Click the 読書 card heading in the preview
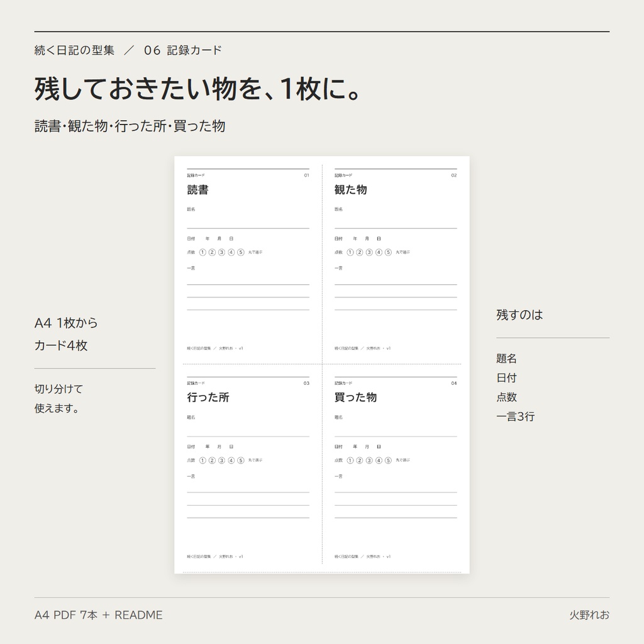 pos(198,190)
